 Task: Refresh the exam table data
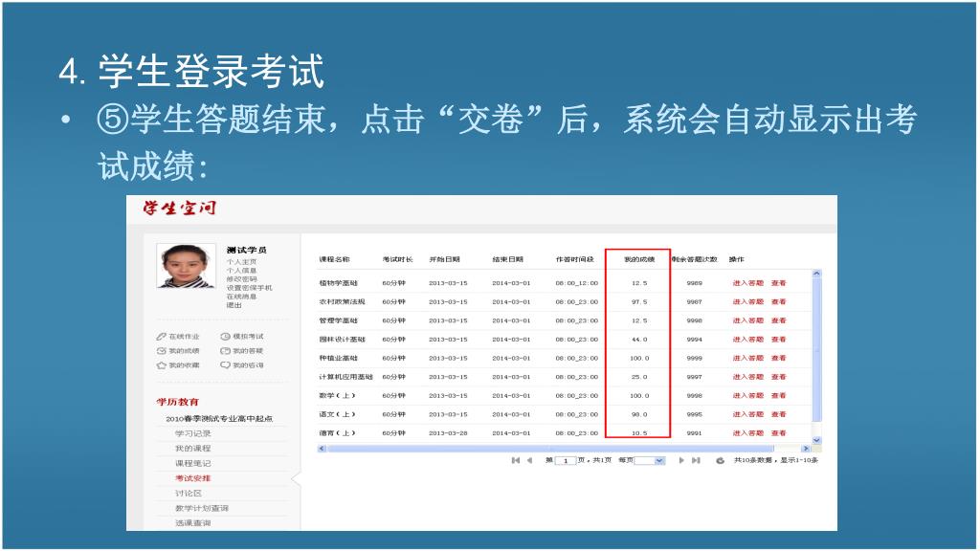(720, 460)
